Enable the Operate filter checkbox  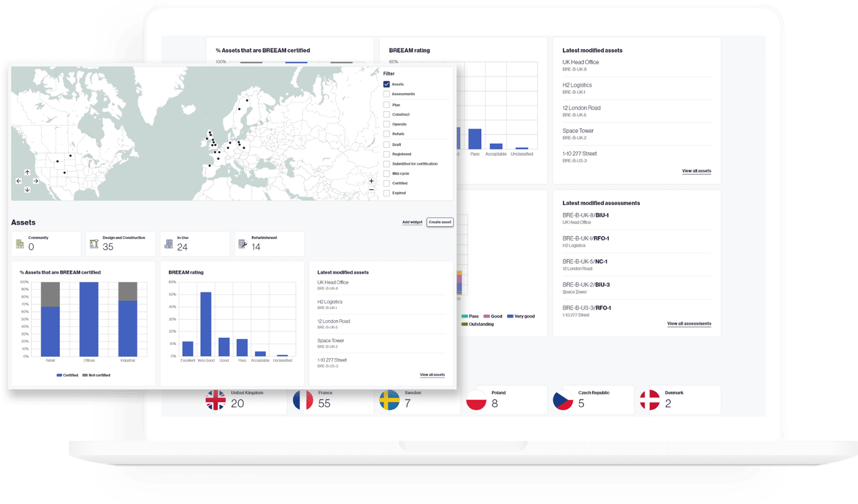point(387,124)
